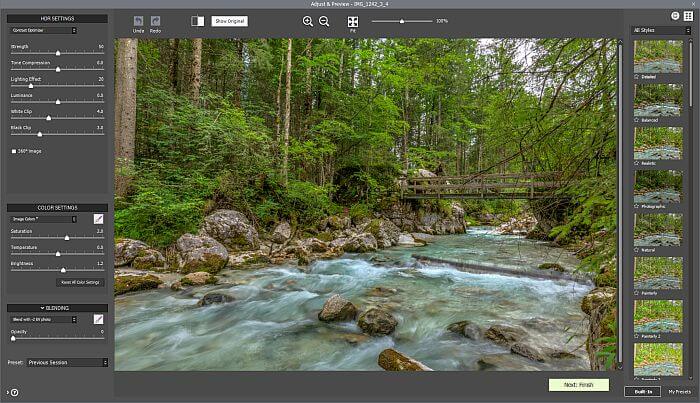Viewport: 700px width, 403px height.
Task: Favorite the Natural preset star
Action: click(x=637, y=250)
